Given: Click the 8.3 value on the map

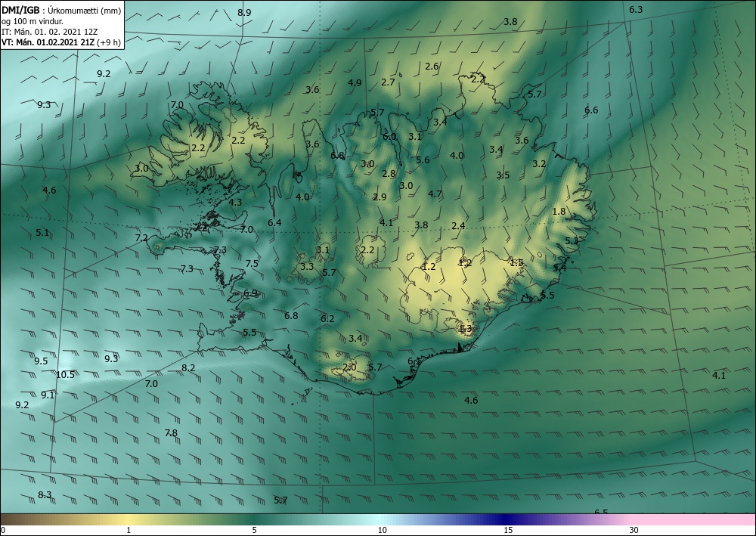Looking at the screenshot, I should [45, 494].
